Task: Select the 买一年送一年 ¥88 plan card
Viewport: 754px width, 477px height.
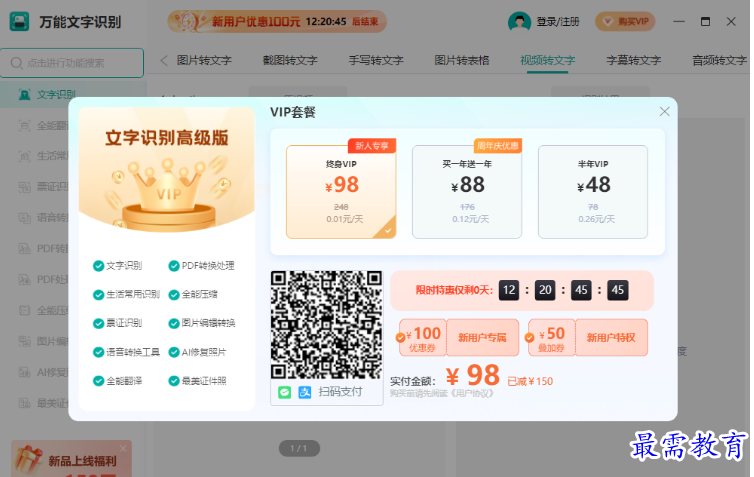Action: [x=467, y=192]
